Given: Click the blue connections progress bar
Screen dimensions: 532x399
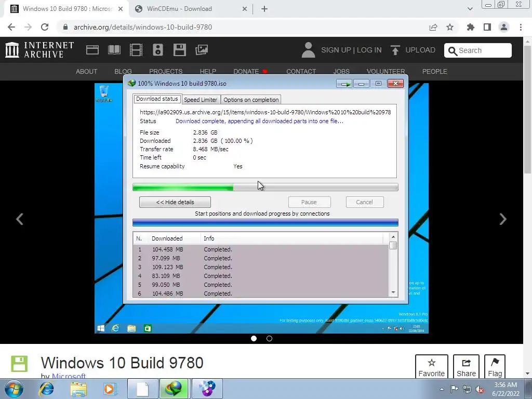Looking at the screenshot, I should (265, 222).
